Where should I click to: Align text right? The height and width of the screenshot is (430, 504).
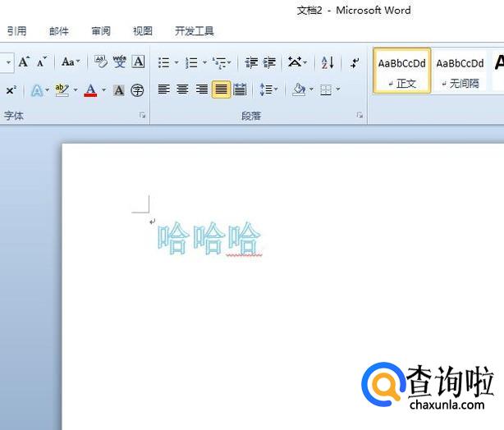click(x=202, y=89)
